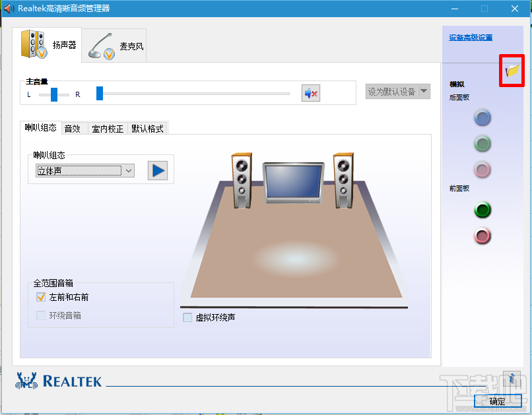Click the blue rear panel line-in jack
532x415 pixels.
pos(482,117)
